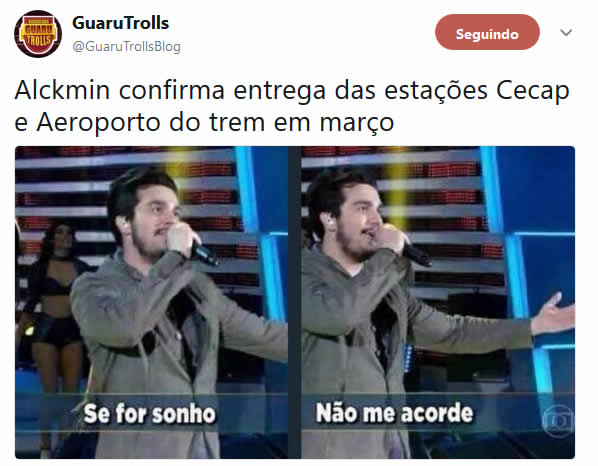Open the GuaruTrolls profile avatar
This screenshot has height=466, width=598.
point(38,34)
